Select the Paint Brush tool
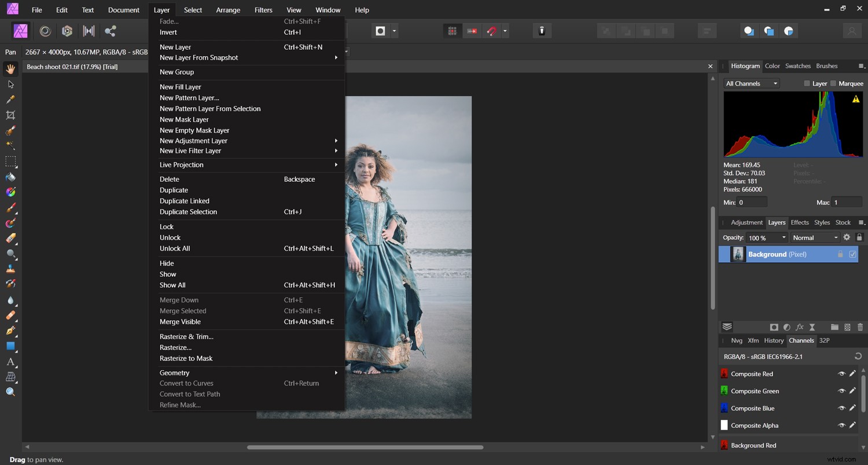Viewport: 868px width, 465px height. [x=10, y=207]
